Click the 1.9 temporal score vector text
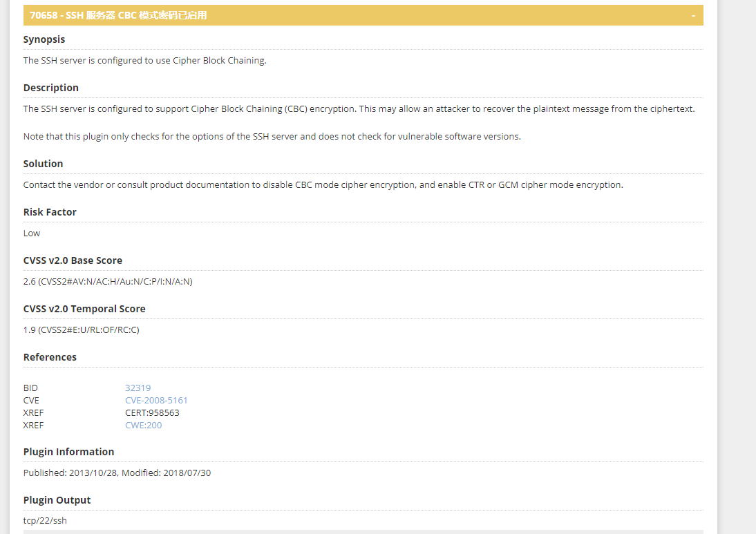756x534 pixels. tap(81, 330)
